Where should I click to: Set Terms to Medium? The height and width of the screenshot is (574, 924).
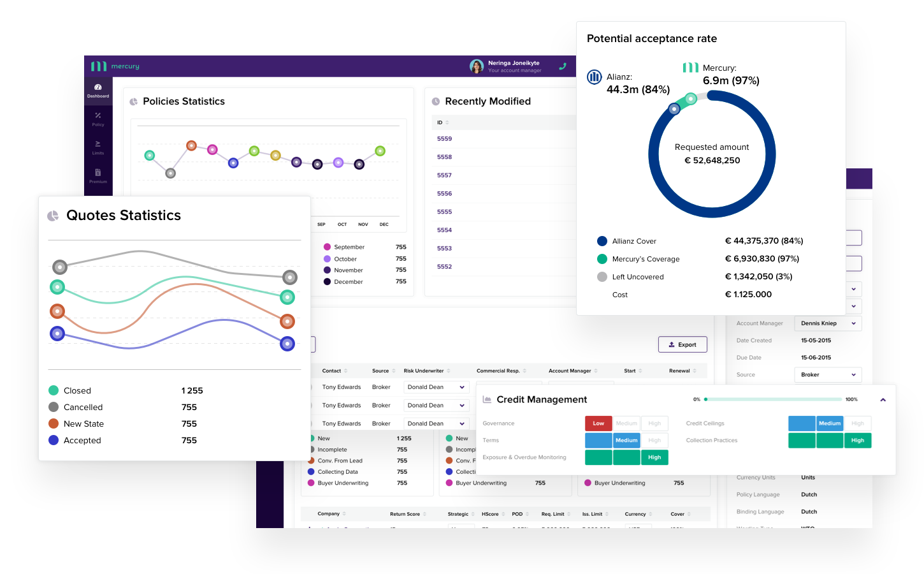626,440
